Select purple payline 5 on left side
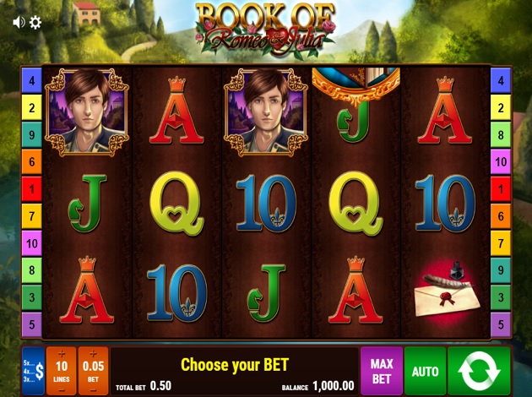The image size is (532, 397). tap(32, 324)
